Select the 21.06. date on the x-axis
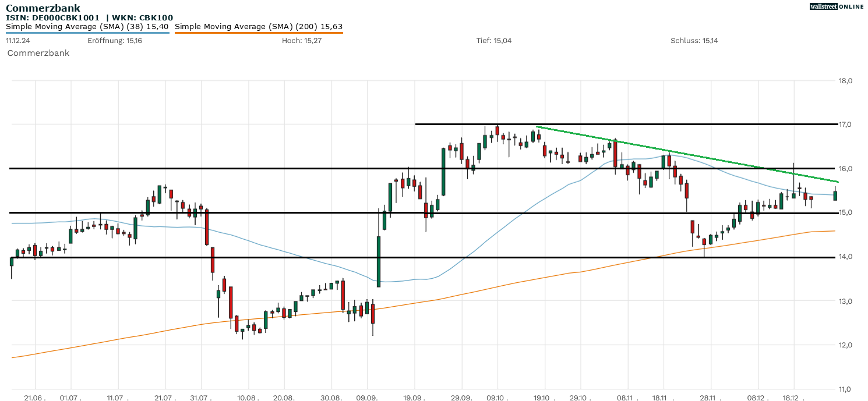The image size is (868, 401). click(35, 396)
